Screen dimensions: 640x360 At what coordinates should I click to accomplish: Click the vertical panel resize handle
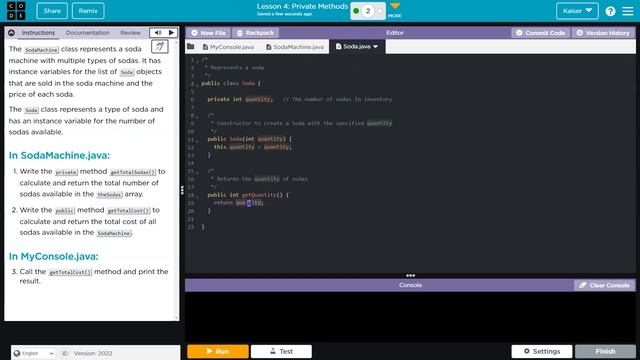(x=182, y=190)
